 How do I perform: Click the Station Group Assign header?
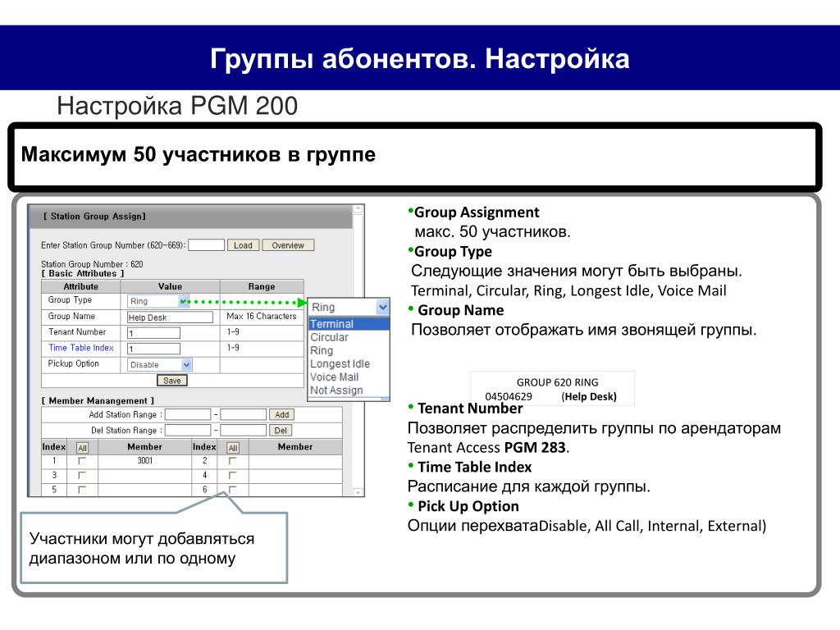pos(94,217)
